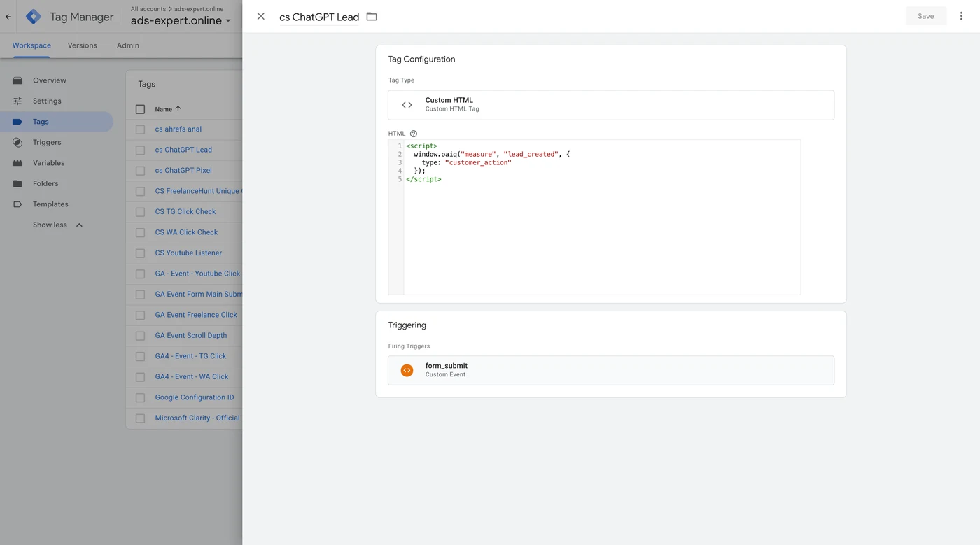Check the box for Microsoft Clarity - Official
Image resolution: width=980 pixels, height=545 pixels.
tap(141, 418)
